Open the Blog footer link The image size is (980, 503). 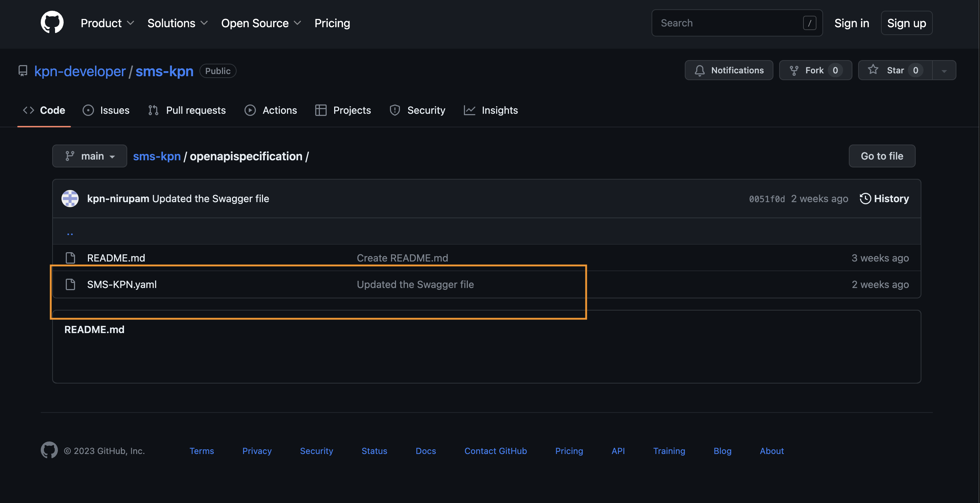click(722, 451)
